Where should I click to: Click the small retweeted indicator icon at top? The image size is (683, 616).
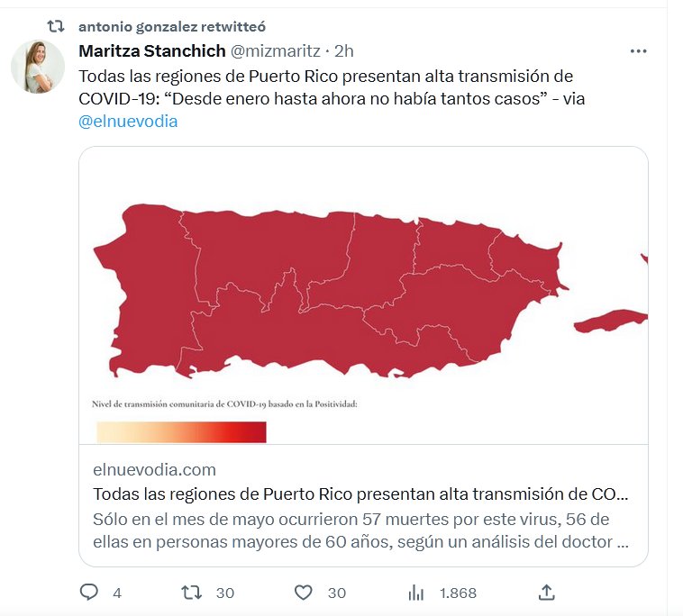(56, 27)
